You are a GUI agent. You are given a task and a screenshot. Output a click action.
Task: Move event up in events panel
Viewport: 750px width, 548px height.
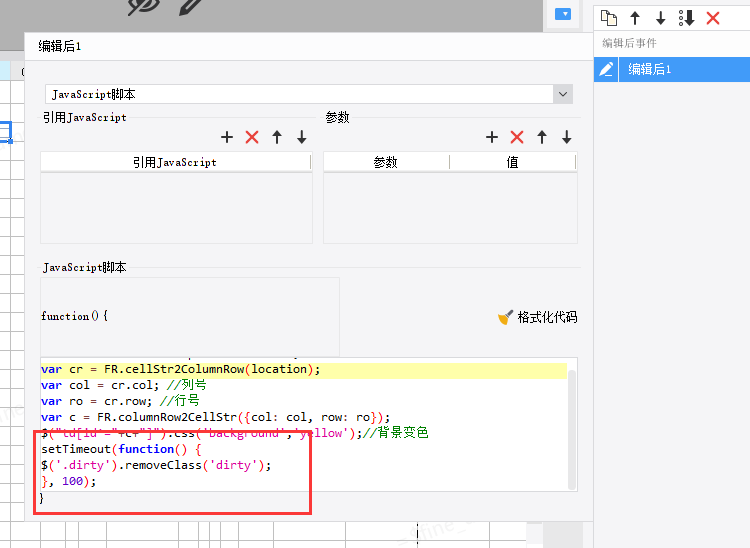coord(635,18)
